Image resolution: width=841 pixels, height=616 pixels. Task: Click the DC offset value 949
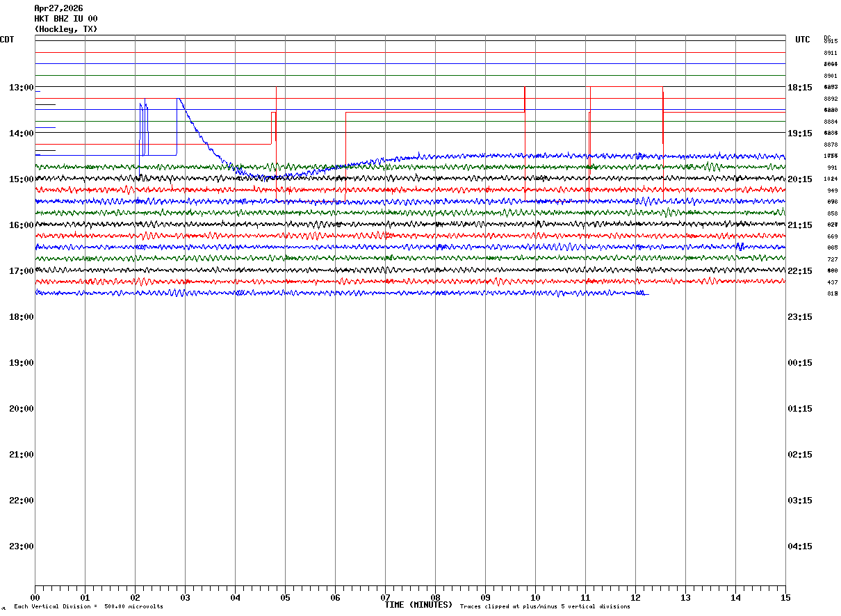pos(832,191)
